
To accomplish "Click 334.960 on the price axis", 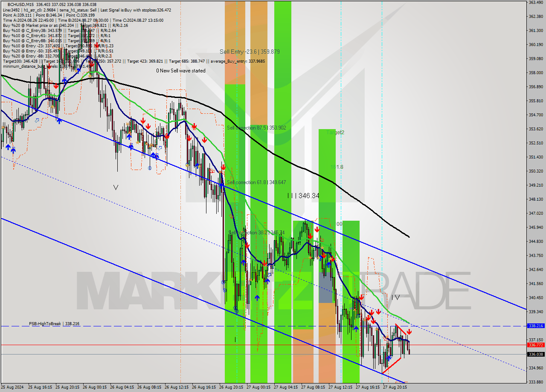I will (536, 368).
